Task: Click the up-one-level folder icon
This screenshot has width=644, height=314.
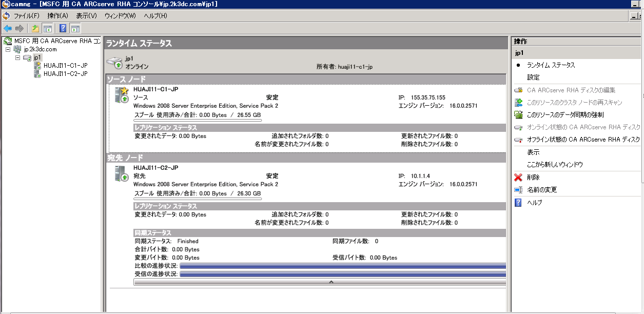Action: pos(35,28)
